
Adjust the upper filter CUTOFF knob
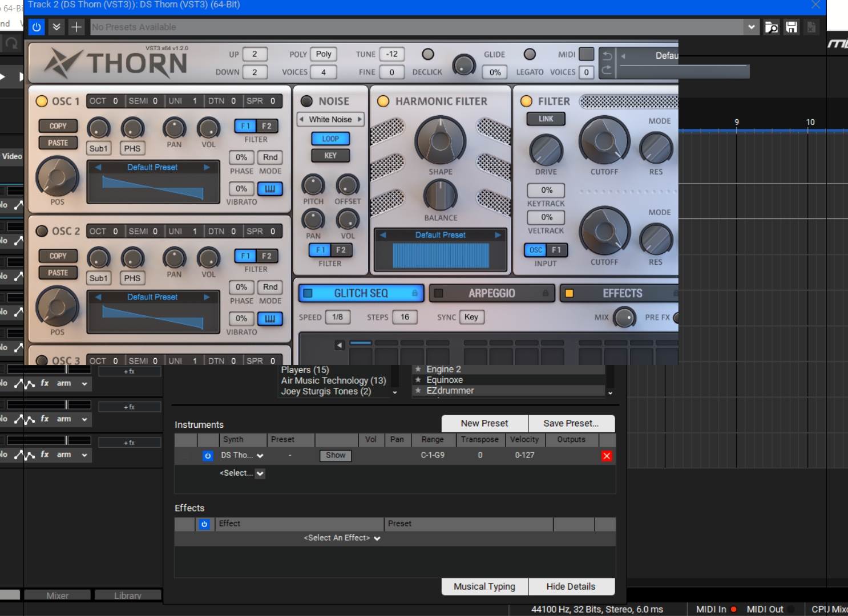604,141
